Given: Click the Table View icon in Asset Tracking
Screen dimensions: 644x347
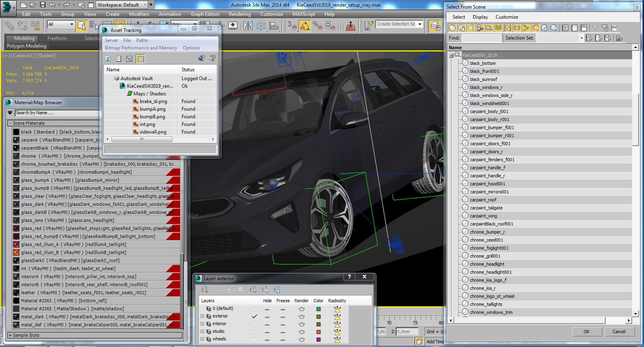Looking at the screenshot, I should 141,59.
